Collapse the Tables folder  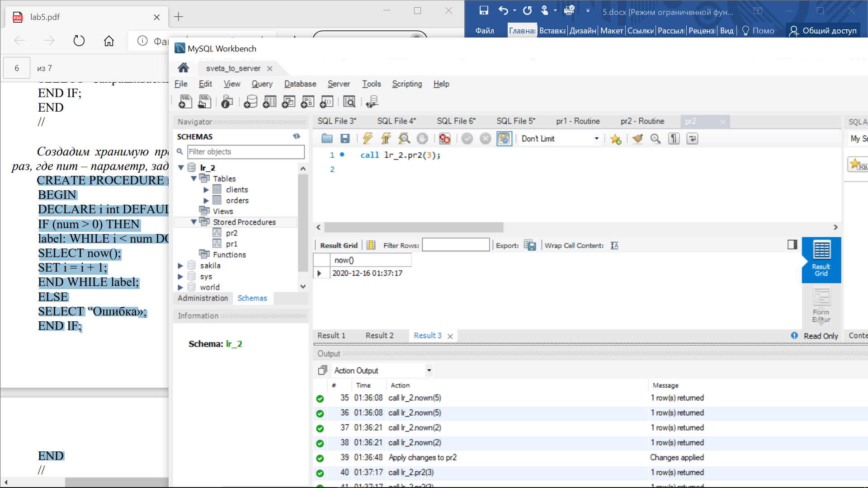(193, 178)
